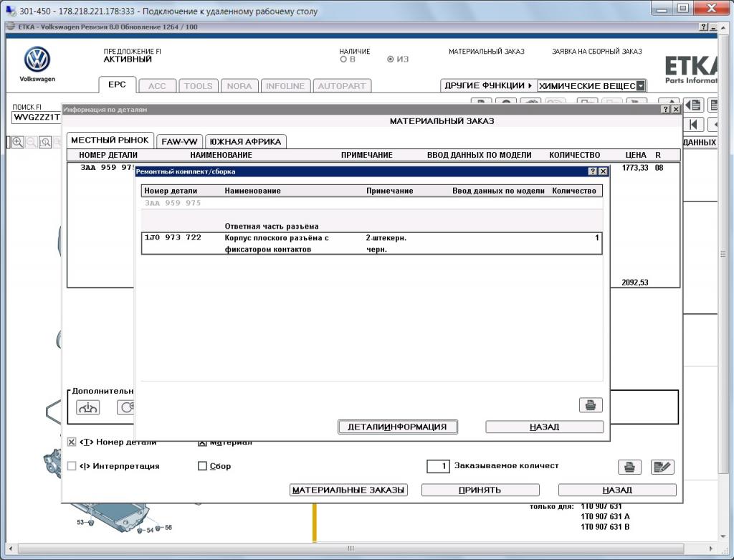Switch to the МЕСТНЫЙ РЫНОК tab
The height and width of the screenshot is (560, 734).
pyautogui.click(x=110, y=140)
